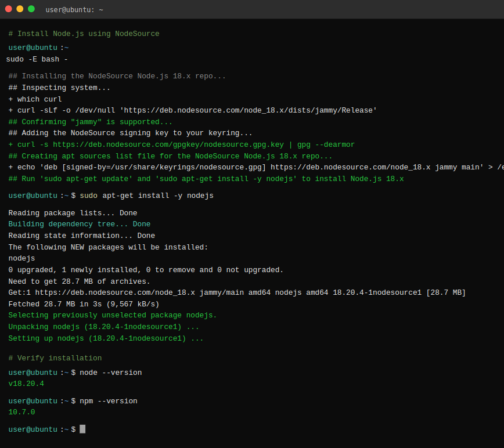The height and width of the screenshot is (448, 504).
Task: Click the '## Confirming "jammy" is supported...' line
Action: (x=91, y=122)
